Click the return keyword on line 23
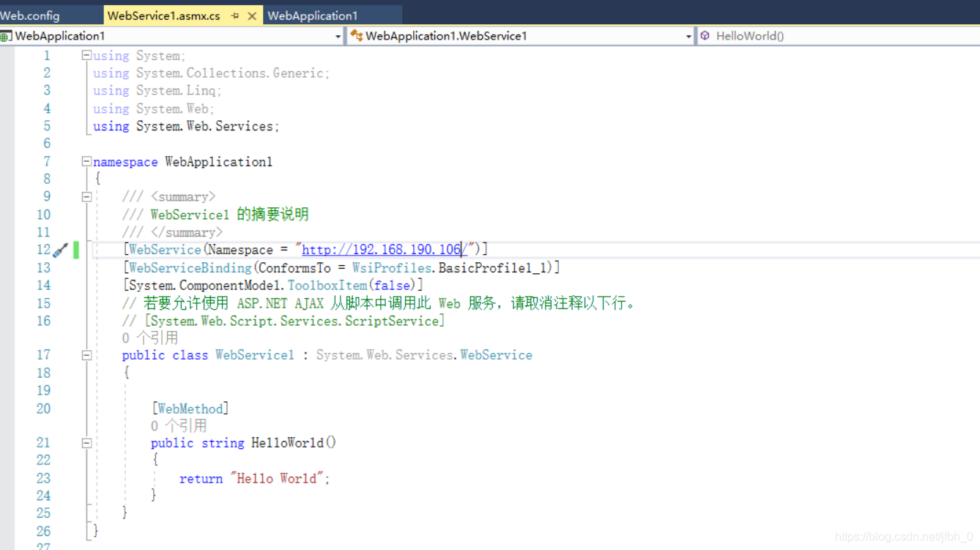Viewport: 980px width, 550px height. [x=201, y=478]
